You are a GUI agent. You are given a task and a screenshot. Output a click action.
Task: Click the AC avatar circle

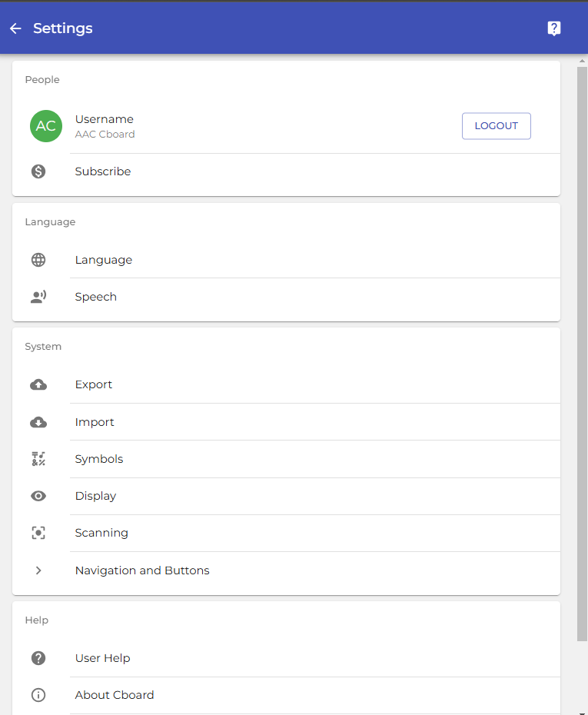(x=45, y=125)
